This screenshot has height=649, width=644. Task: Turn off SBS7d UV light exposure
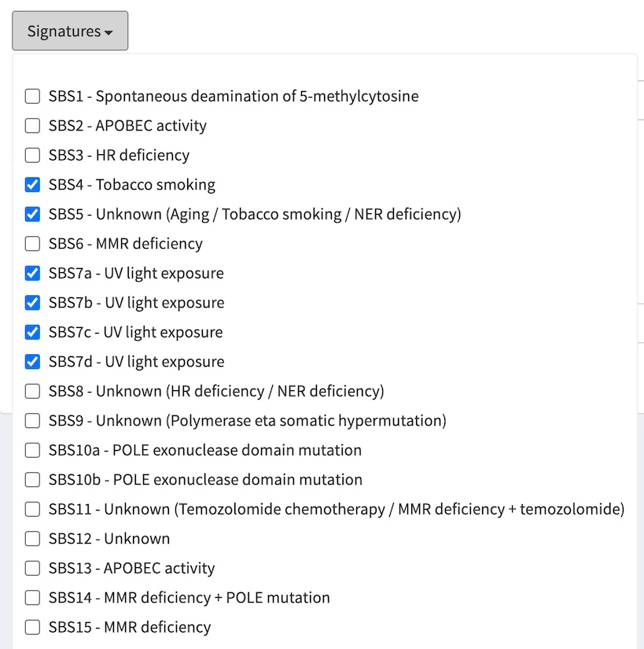(x=32, y=362)
